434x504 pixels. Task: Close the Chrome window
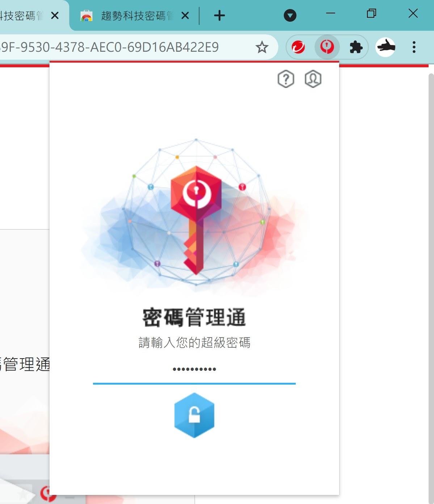(413, 13)
